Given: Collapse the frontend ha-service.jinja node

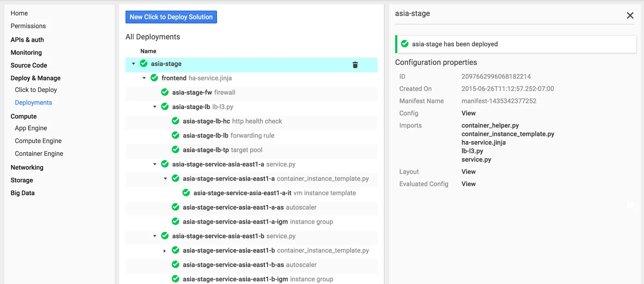Looking at the screenshot, I should coord(144,78).
